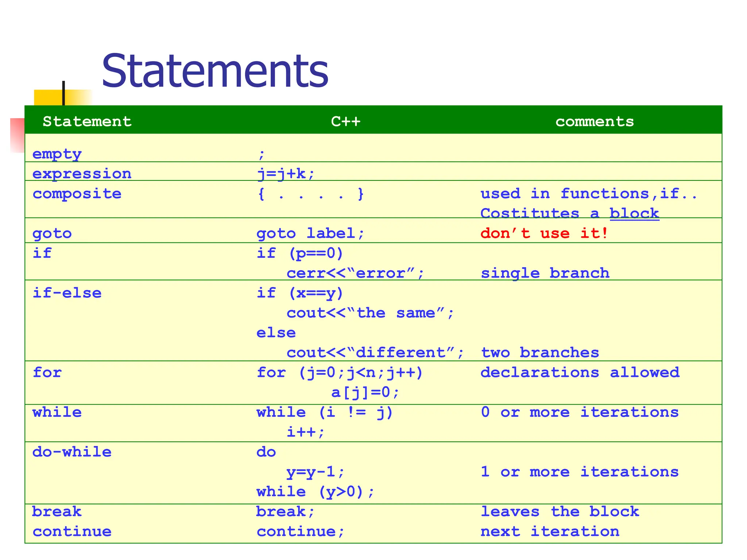This screenshot has width=747, height=560.
Task: Click the cout<<"different"; code line
Action: click(375, 353)
